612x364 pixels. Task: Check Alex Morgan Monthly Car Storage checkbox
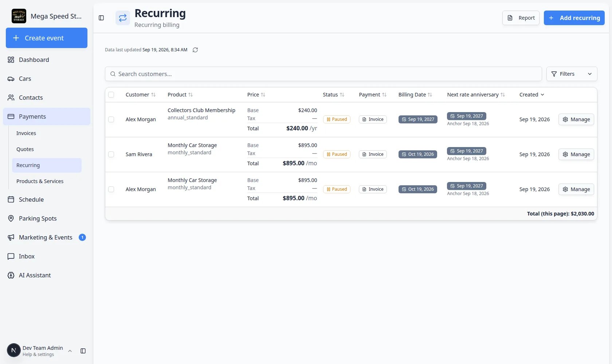click(111, 189)
